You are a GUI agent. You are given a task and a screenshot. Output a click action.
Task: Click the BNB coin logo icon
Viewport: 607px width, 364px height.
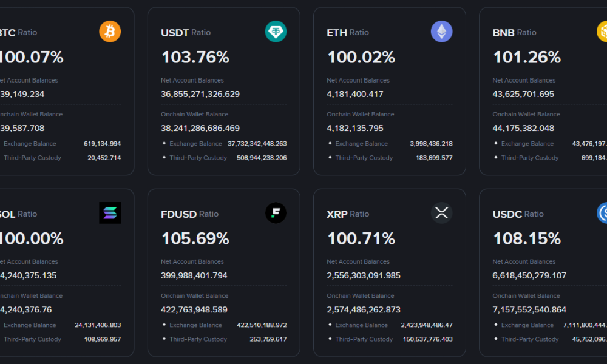coord(602,32)
